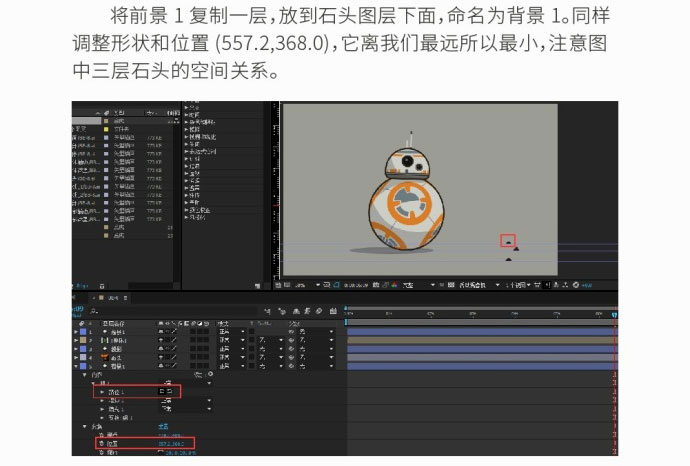Toggle the transparency grid icon in viewer
The height and width of the screenshot is (466, 690).
(x=451, y=285)
